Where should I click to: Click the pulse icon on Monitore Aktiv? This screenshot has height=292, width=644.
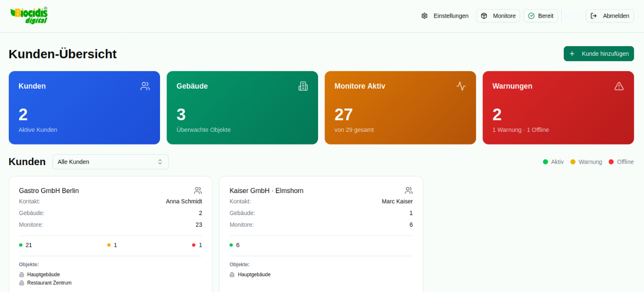(x=461, y=86)
